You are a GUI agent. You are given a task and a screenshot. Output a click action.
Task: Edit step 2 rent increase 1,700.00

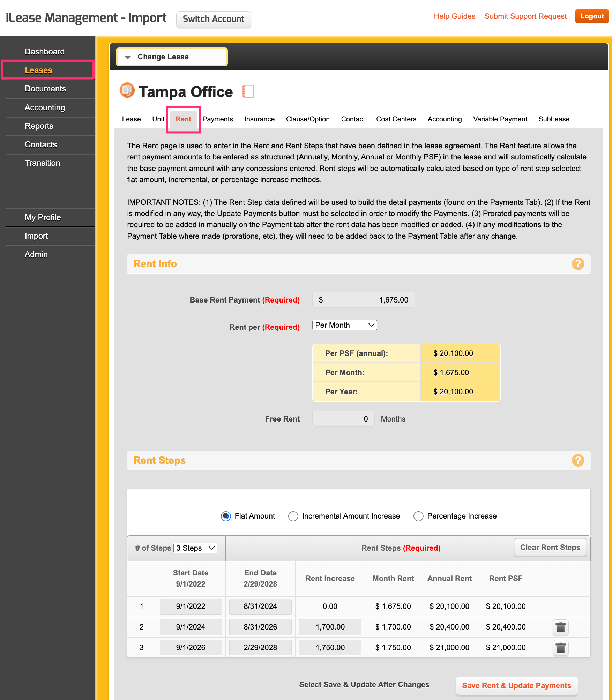pos(330,627)
